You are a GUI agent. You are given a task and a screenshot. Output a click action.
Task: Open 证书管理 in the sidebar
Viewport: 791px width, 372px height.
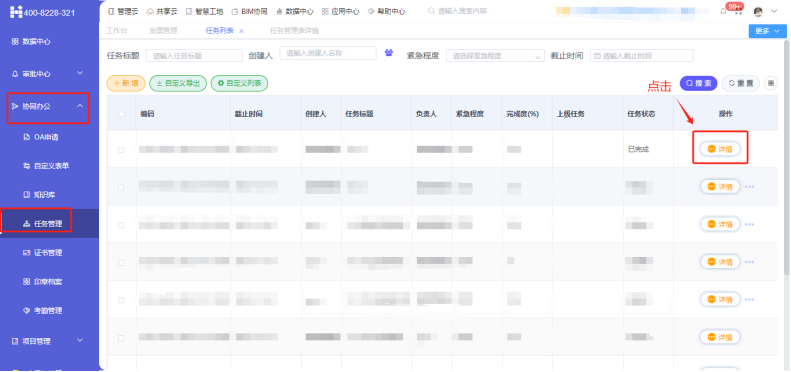(x=43, y=252)
